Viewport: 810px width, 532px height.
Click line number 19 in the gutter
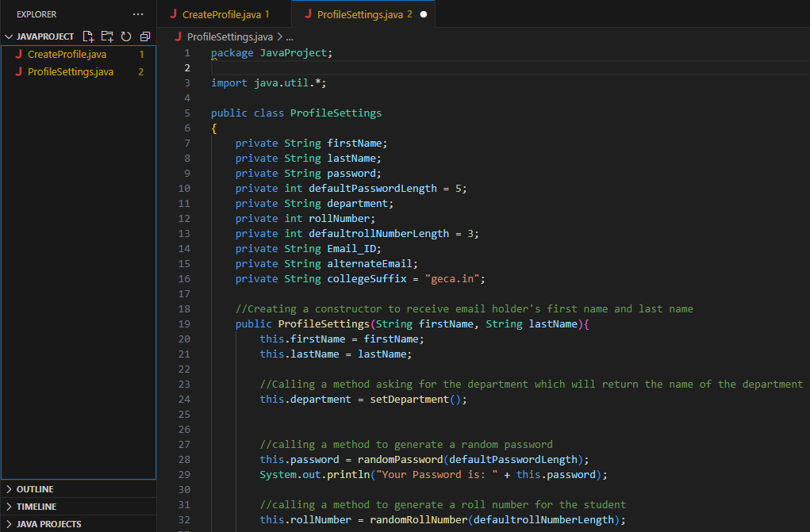tap(184, 324)
